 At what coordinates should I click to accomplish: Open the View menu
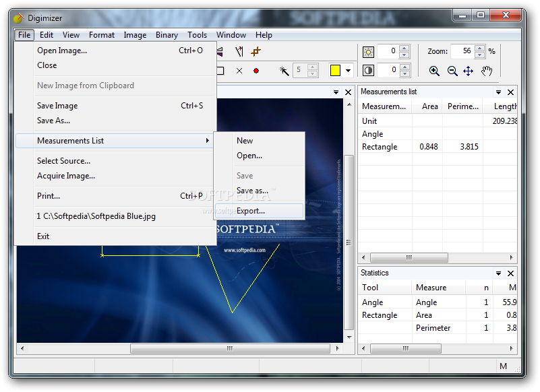click(x=71, y=35)
